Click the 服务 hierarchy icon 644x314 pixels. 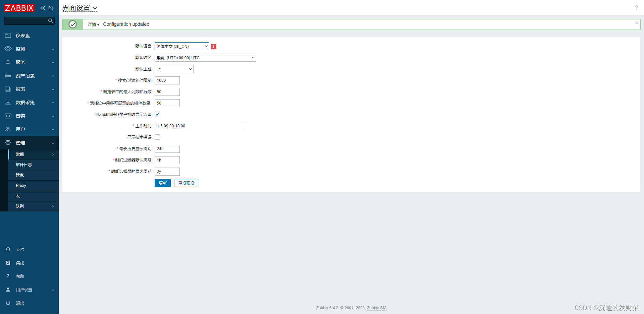(8, 62)
